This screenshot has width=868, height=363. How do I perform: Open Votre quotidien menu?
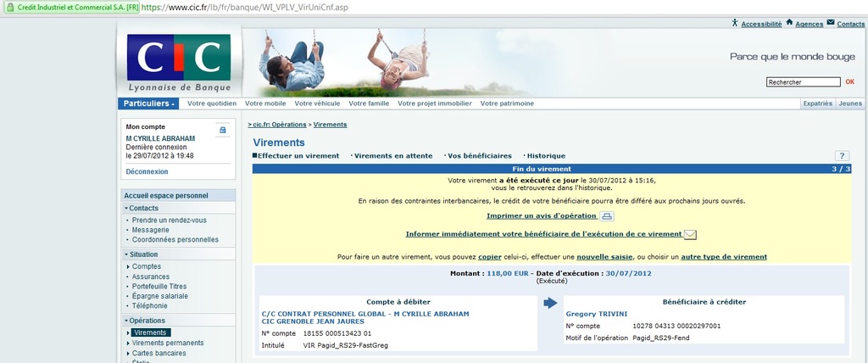click(212, 103)
